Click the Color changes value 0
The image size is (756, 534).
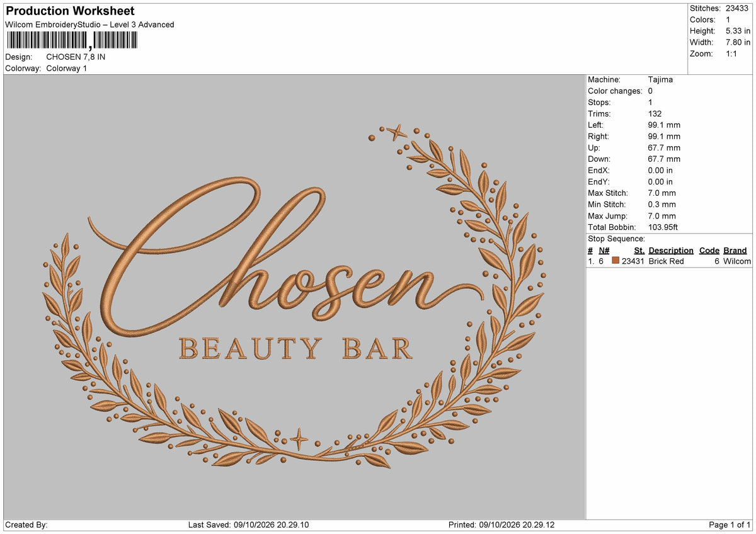click(x=650, y=91)
